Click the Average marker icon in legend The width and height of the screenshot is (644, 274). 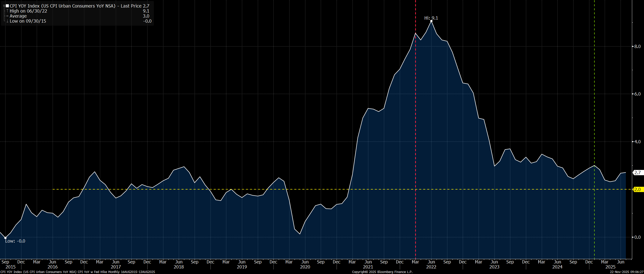(x=8, y=16)
